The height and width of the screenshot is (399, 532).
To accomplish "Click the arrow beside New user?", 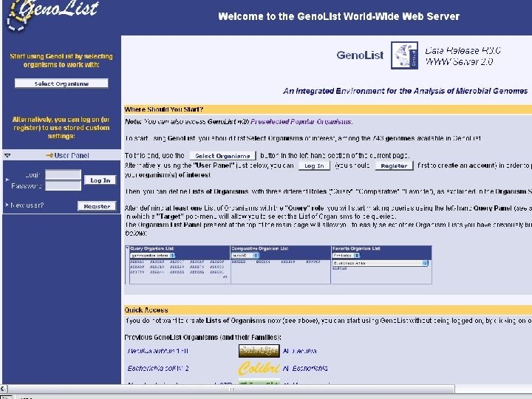I will (x=7, y=205).
